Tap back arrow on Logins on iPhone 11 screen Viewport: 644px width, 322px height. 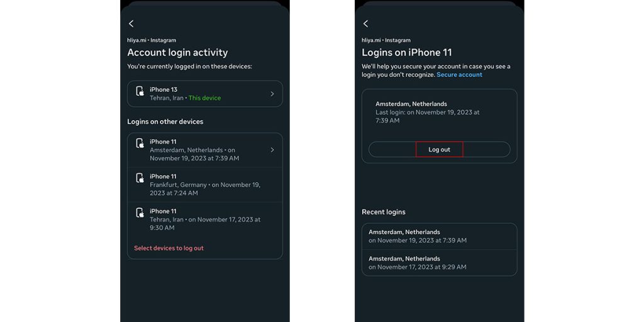click(x=365, y=24)
